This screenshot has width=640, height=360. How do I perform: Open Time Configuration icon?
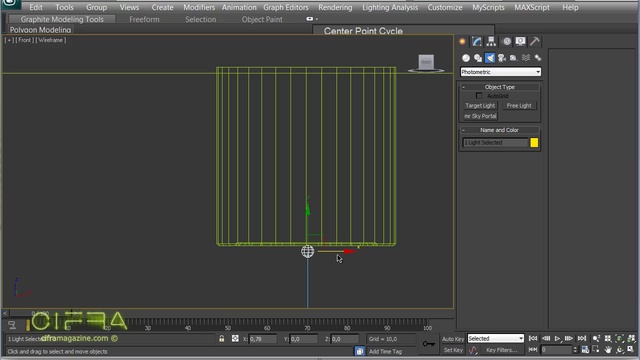tap(585, 350)
